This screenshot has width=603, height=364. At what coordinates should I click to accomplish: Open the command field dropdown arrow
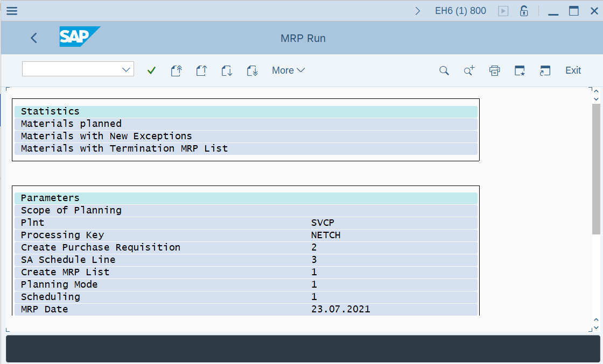click(125, 69)
